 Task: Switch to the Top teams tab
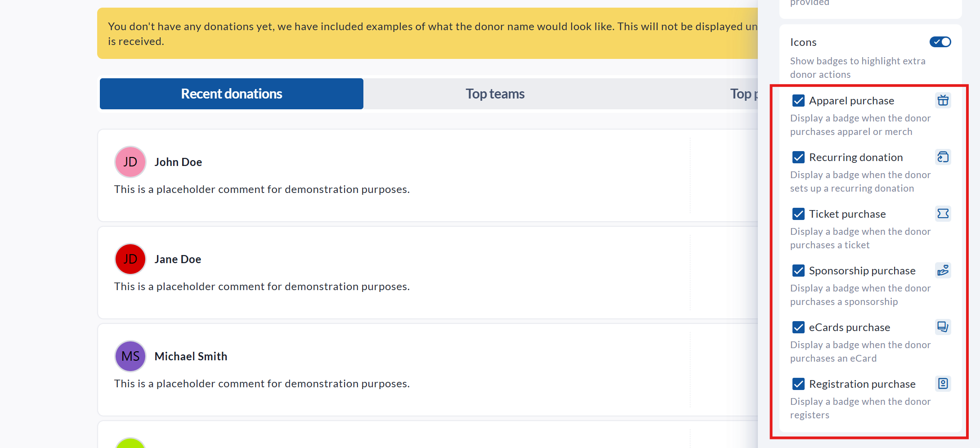click(495, 94)
